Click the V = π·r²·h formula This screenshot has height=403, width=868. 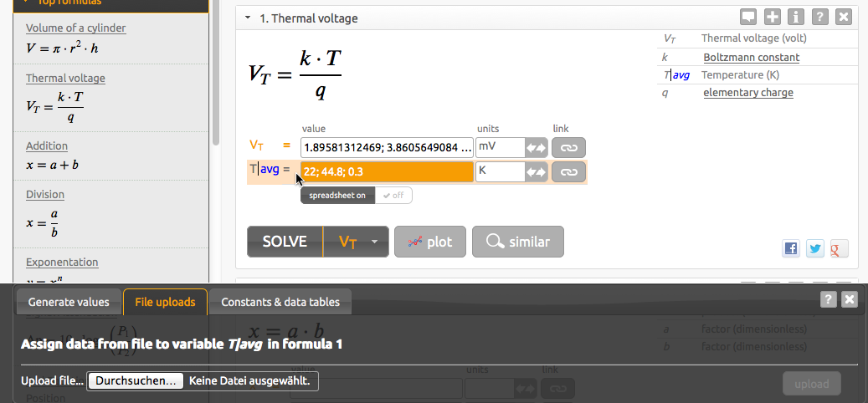[63, 48]
